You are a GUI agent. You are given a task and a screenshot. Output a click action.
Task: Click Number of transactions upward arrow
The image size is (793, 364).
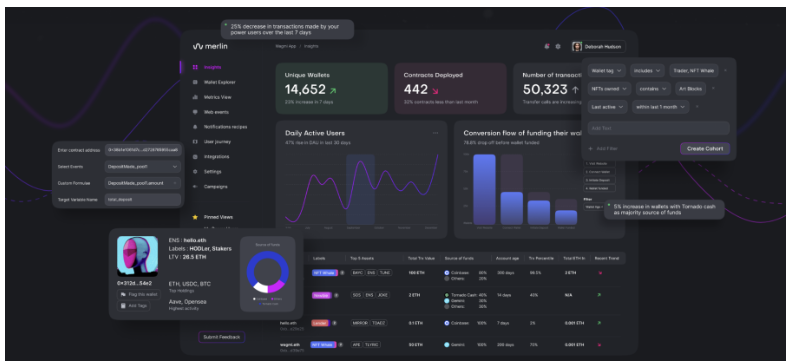(x=575, y=90)
